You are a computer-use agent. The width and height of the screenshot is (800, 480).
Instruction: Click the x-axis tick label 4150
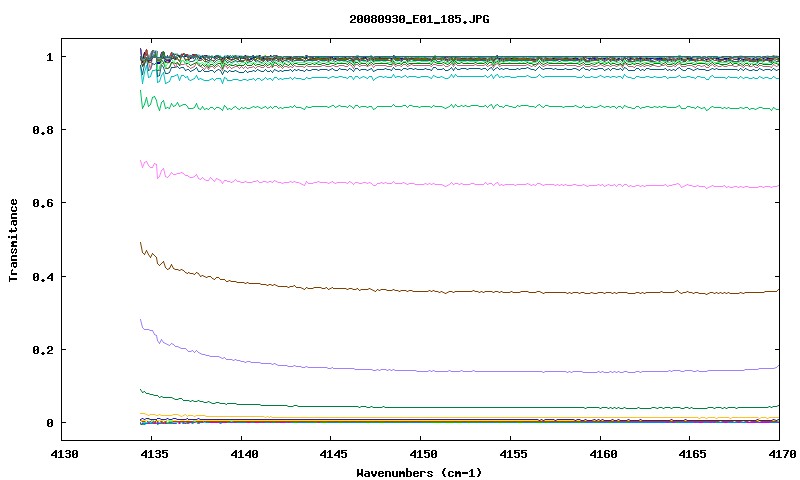point(423,453)
